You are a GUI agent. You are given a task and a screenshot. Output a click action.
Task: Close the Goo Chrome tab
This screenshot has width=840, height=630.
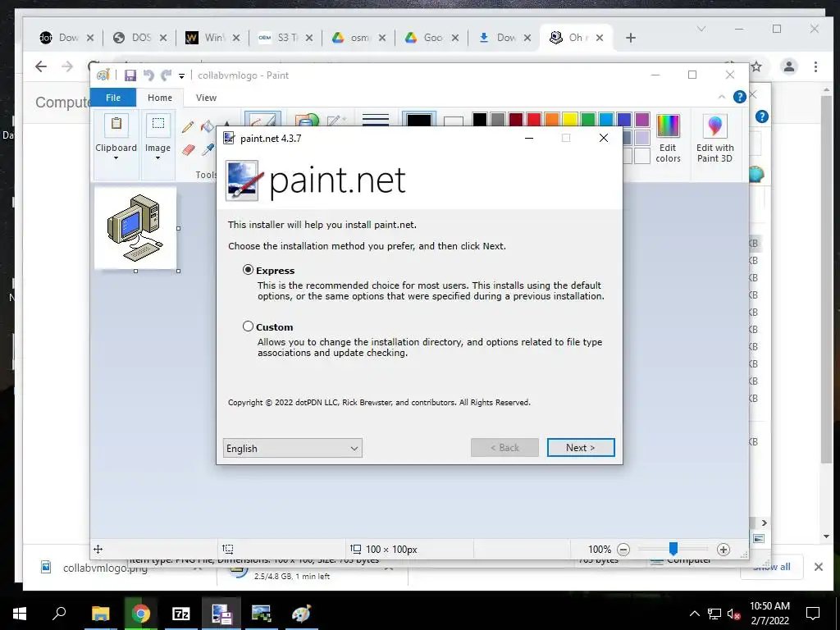tap(454, 38)
